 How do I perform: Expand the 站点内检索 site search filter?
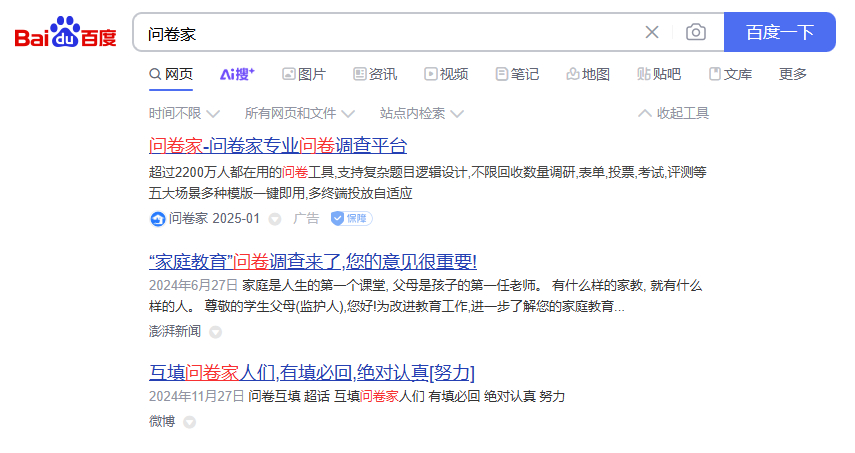422,113
